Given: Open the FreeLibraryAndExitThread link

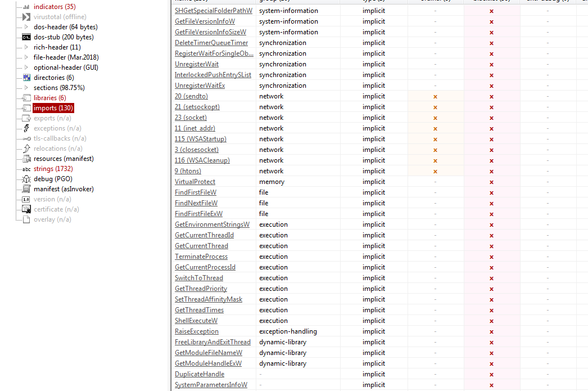Looking at the screenshot, I should click(212, 342).
